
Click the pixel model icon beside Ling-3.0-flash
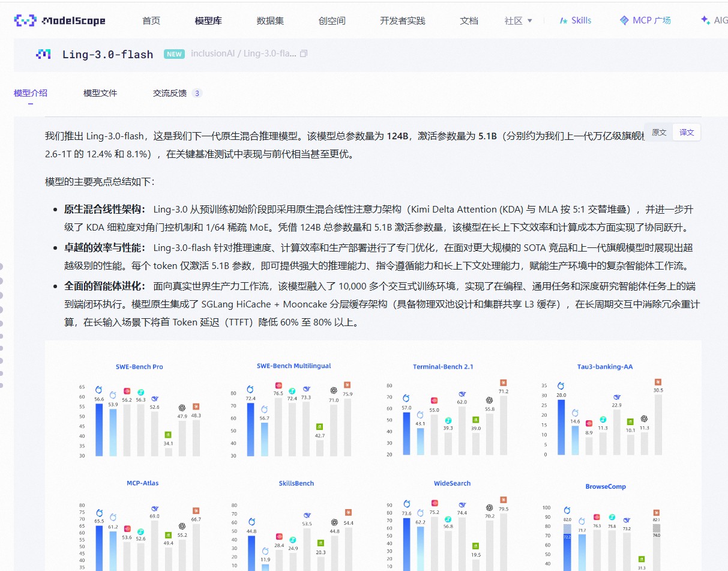click(x=43, y=54)
